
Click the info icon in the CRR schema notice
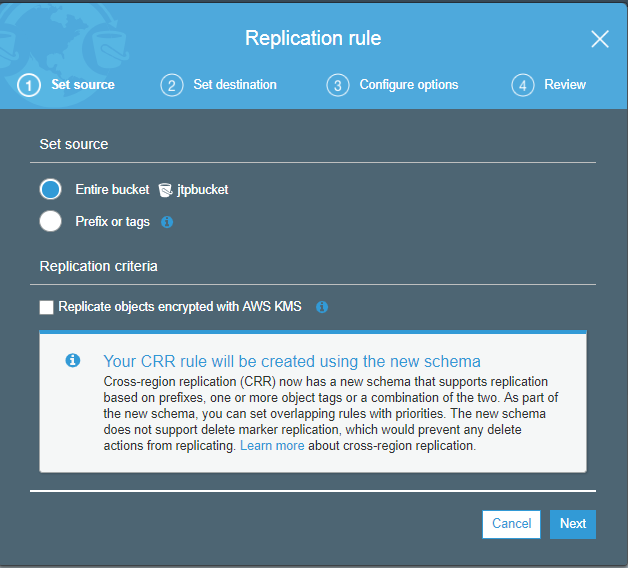pos(73,360)
